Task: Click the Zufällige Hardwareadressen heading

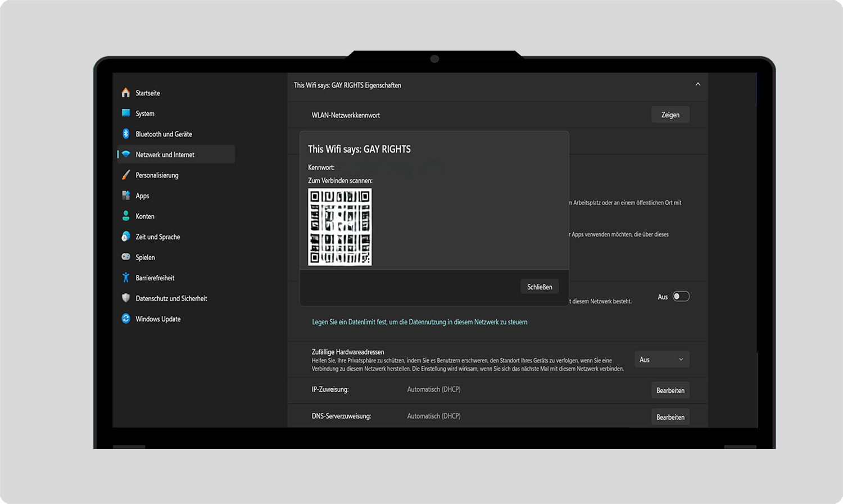Action: coord(348,352)
